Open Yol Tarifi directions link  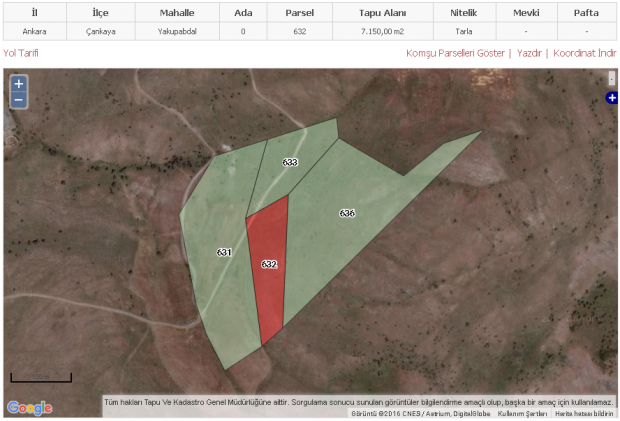pyautogui.click(x=21, y=52)
